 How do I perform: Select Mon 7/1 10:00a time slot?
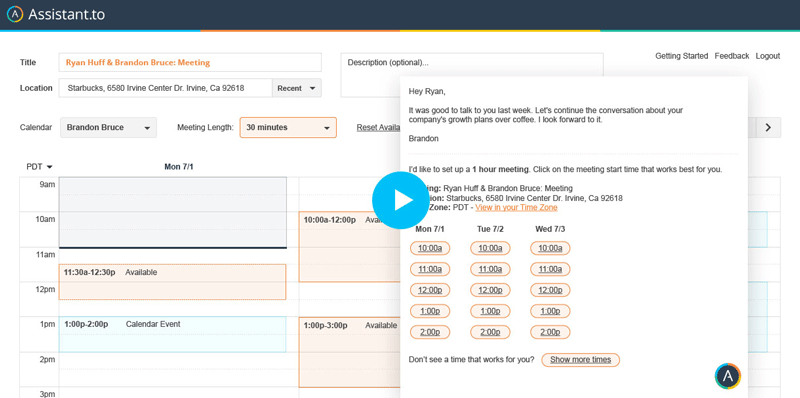coord(430,248)
